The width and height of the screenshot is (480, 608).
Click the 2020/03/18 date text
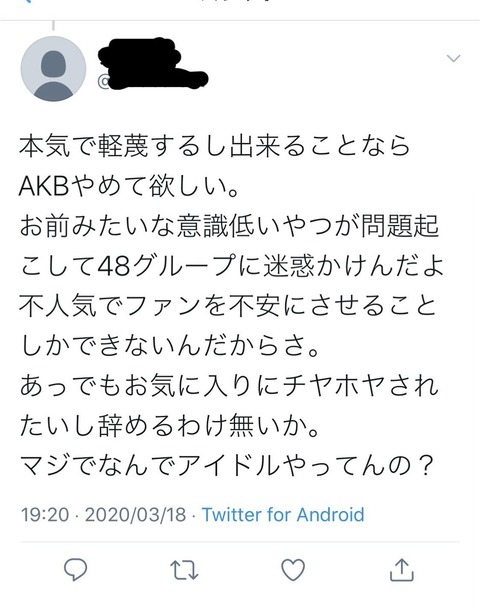[135, 515]
